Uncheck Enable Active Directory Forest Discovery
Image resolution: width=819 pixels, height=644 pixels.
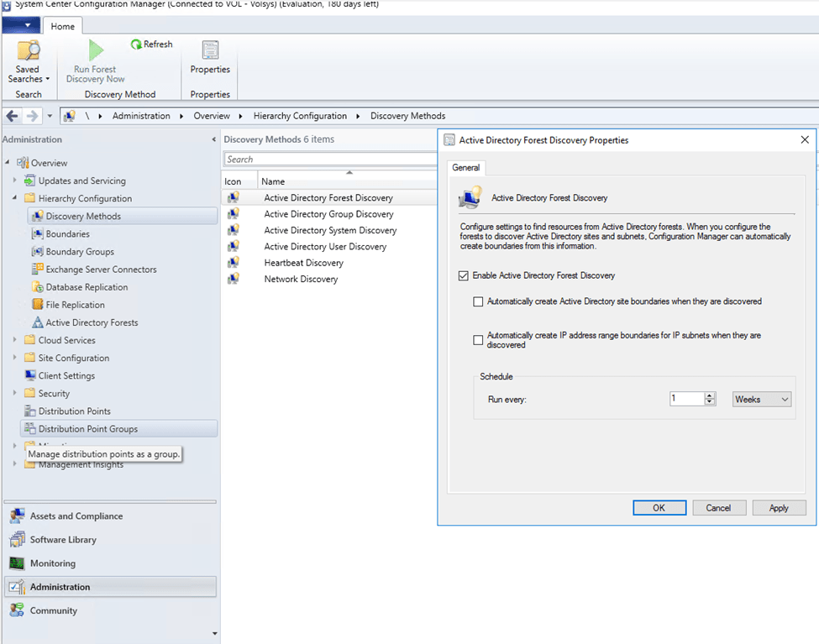pyautogui.click(x=464, y=275)
